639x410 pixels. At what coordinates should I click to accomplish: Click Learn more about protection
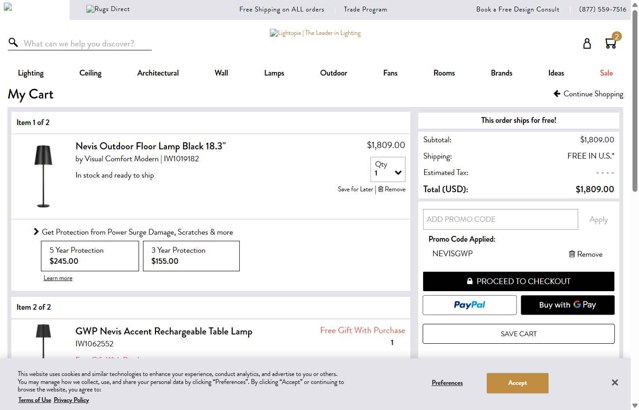tap(58, 278)
